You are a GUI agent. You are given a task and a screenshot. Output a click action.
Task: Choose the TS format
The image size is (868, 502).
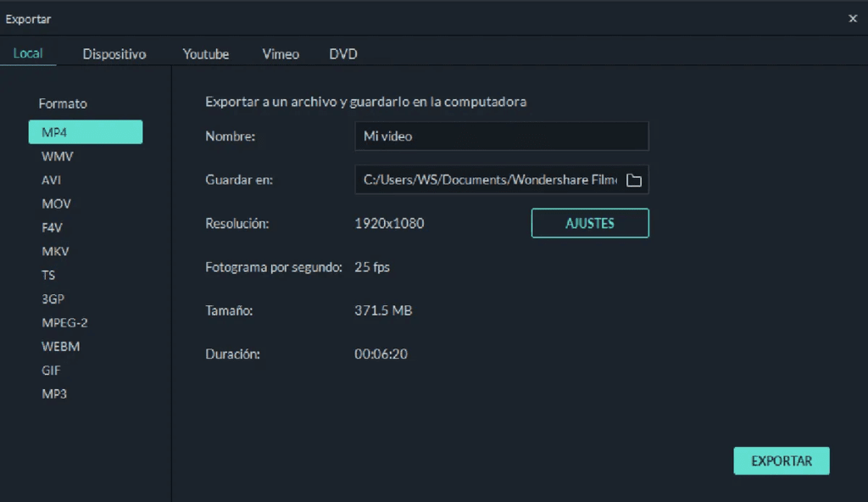48,276
